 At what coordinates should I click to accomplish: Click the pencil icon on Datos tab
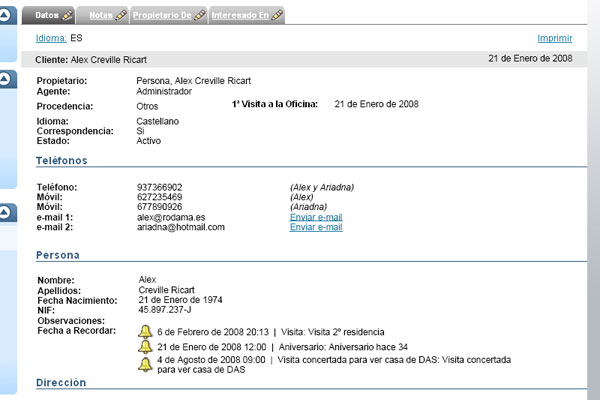click(x=67, y=16)
